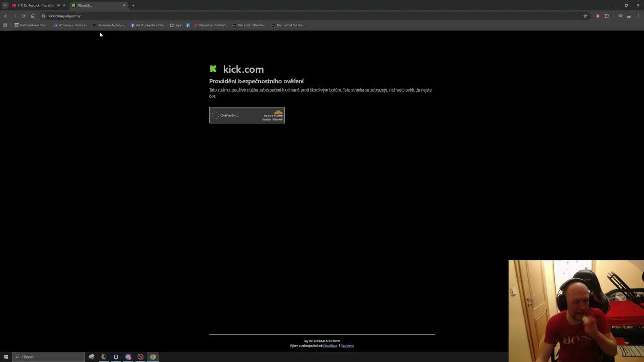Bookmark this page with the star icon
This screenshot has width=644, height=362.
click(585, 16)
